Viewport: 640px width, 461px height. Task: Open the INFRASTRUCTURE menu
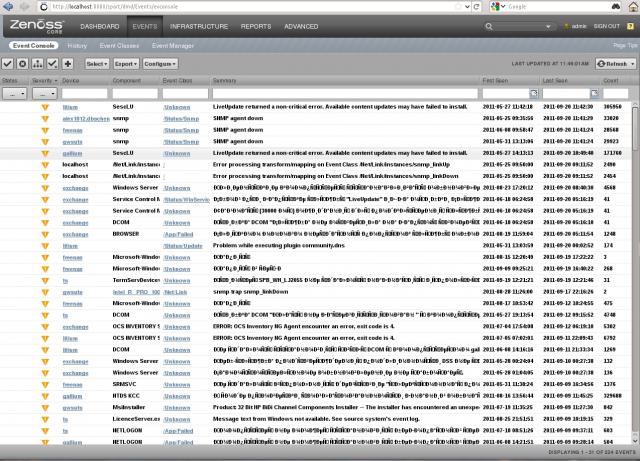click(199, 27)
